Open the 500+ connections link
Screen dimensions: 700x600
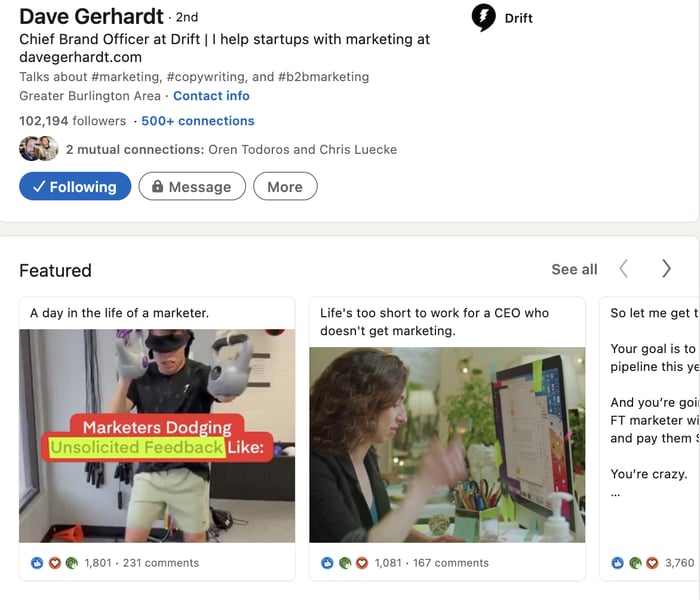[x=198, y=121]
